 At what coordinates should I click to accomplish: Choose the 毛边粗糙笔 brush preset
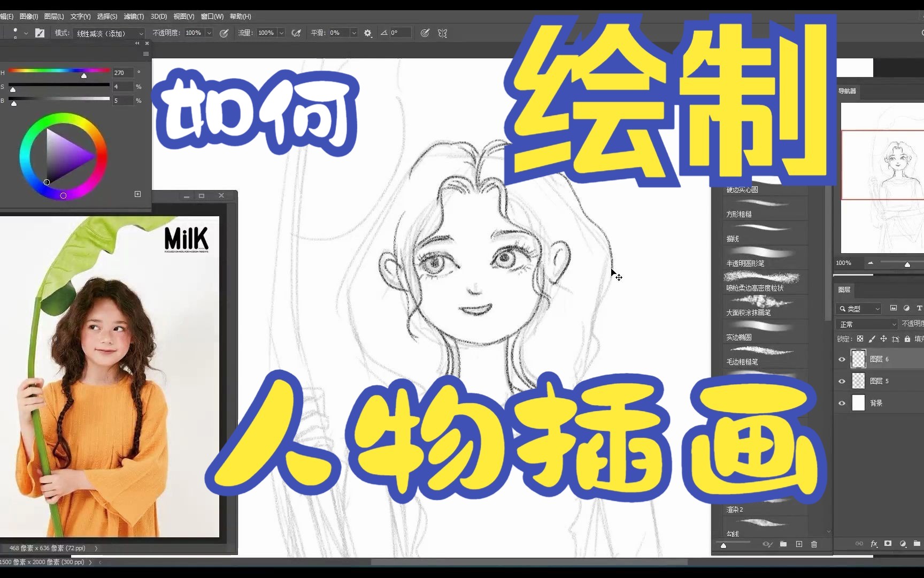tap(742, 361)
